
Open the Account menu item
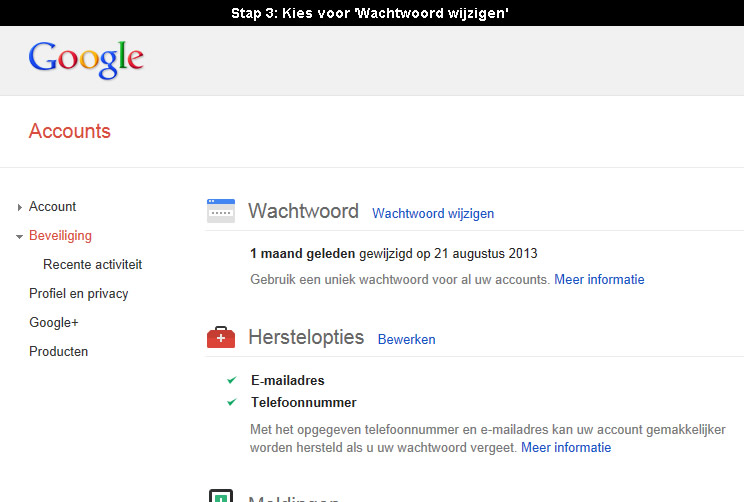[x=52, y=206]
